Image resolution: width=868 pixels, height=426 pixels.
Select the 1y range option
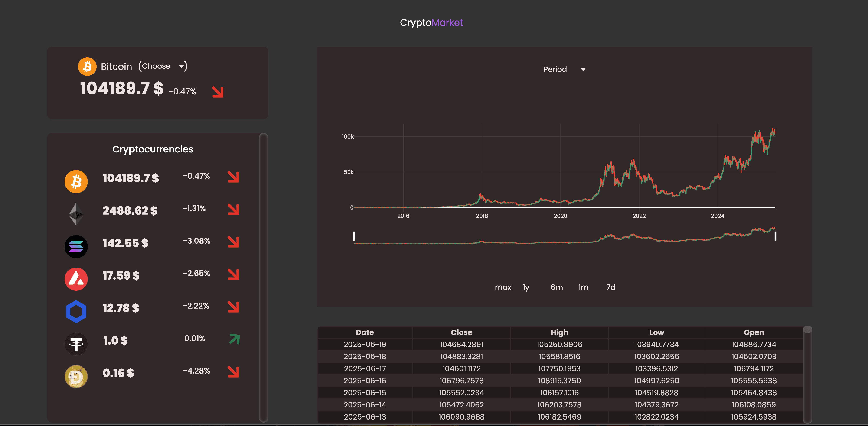coord(526,287)
